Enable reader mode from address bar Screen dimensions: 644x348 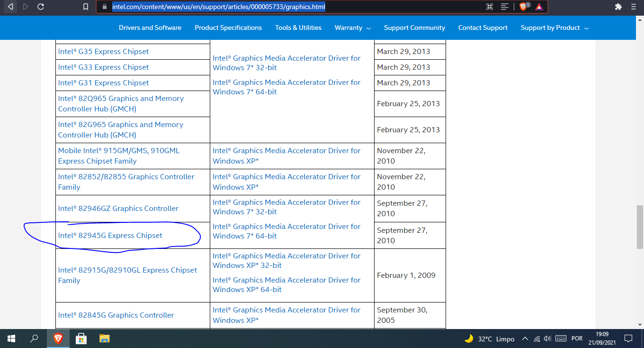coord(505,7)
